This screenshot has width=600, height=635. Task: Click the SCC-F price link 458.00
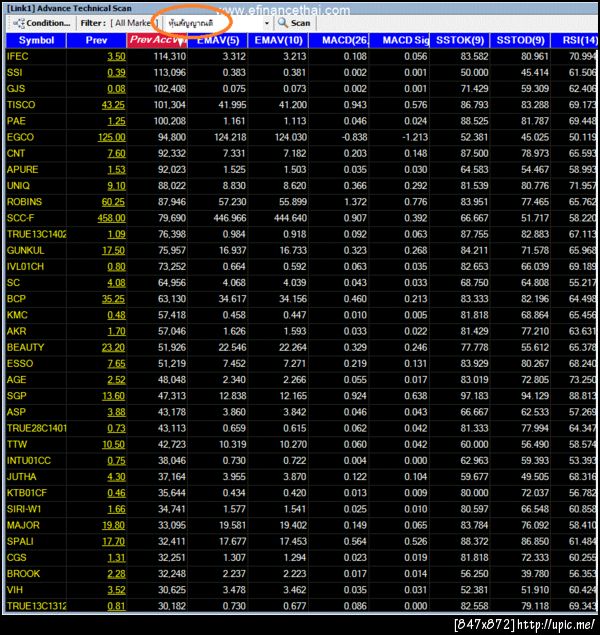112,218
